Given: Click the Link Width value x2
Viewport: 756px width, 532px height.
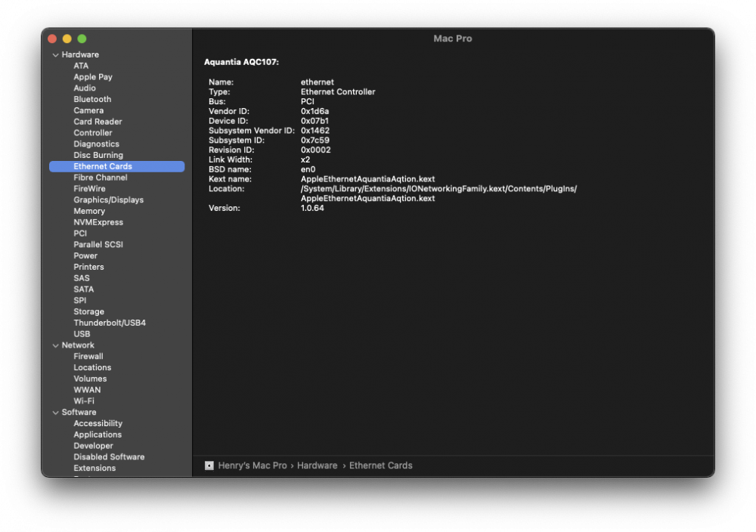Looking at the screenshot, I should pos(305,159).
